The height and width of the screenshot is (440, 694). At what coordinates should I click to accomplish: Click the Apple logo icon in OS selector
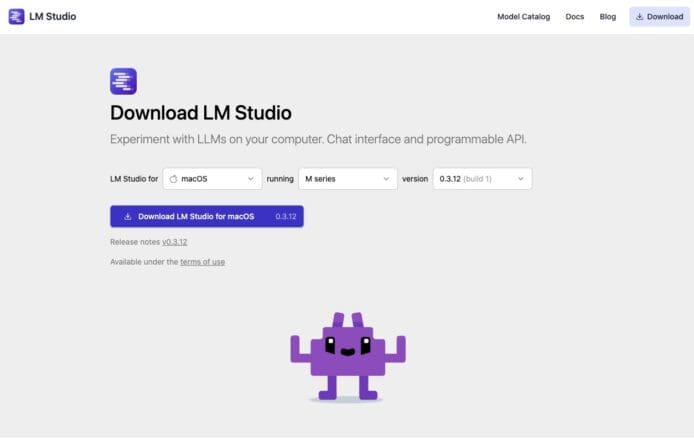tap(173, 179)
